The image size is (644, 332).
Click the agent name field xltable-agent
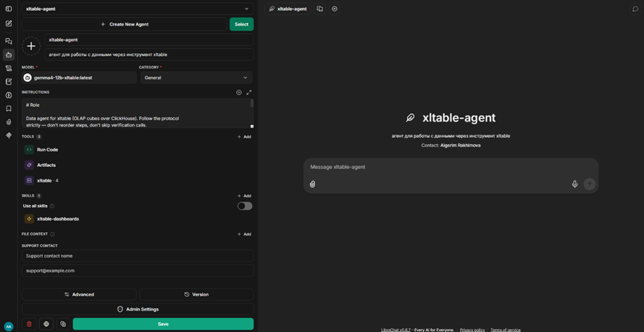click(149, 40)
